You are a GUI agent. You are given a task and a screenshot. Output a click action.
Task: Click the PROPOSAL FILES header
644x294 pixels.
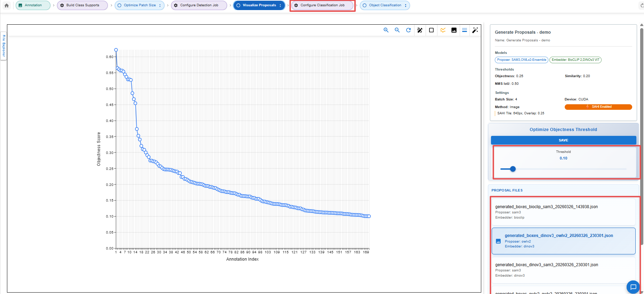point(507,190)
